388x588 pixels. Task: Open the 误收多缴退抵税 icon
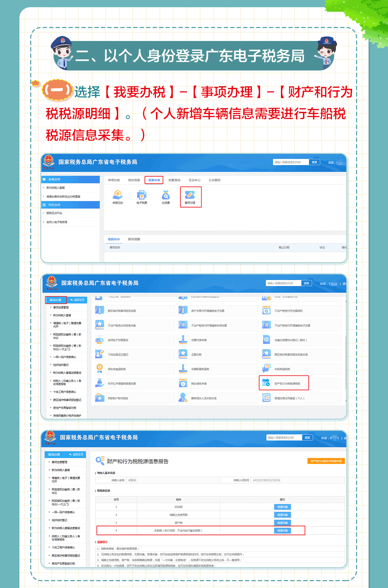100,369
